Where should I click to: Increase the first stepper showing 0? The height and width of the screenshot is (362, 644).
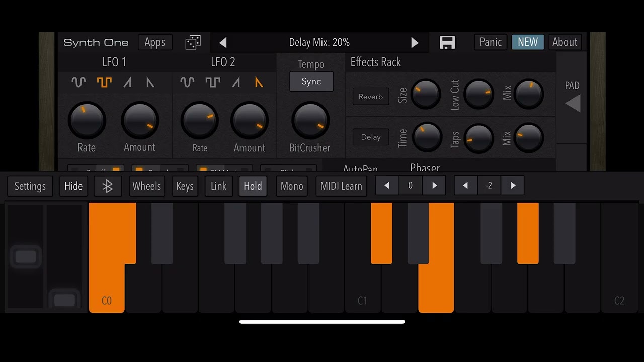click(434, 186)
